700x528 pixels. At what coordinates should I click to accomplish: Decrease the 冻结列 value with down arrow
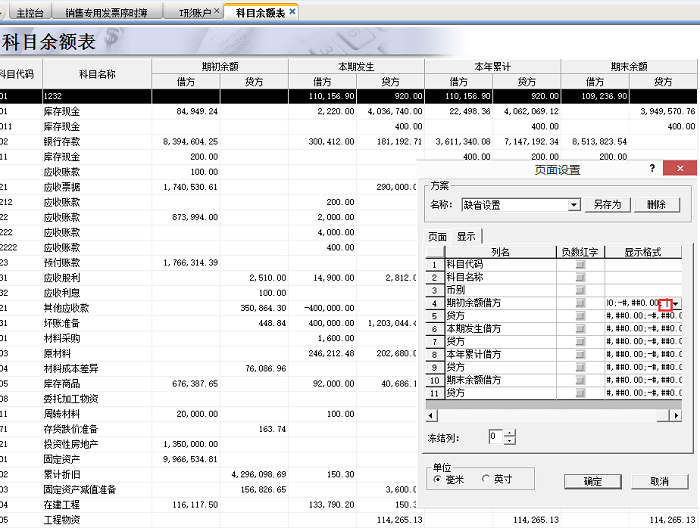510,441
